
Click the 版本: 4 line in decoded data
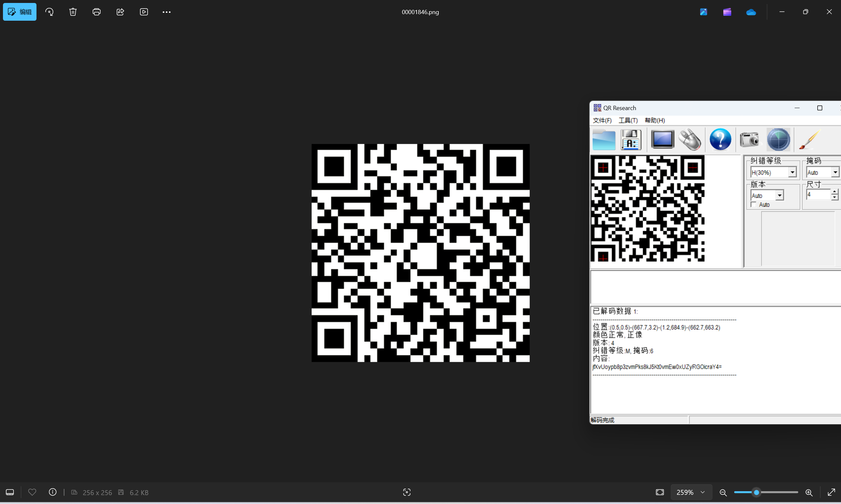[603, 343]
